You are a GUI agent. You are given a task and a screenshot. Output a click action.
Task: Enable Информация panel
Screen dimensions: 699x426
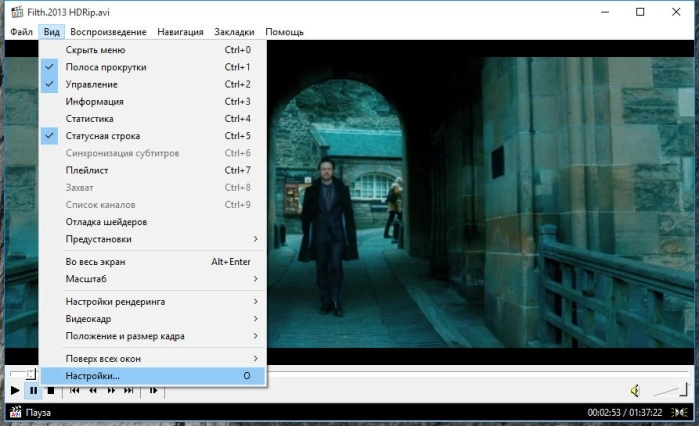pos(153,102)
